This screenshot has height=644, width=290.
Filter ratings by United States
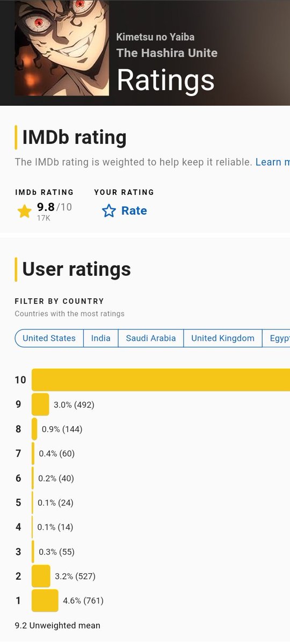point(49,338)
